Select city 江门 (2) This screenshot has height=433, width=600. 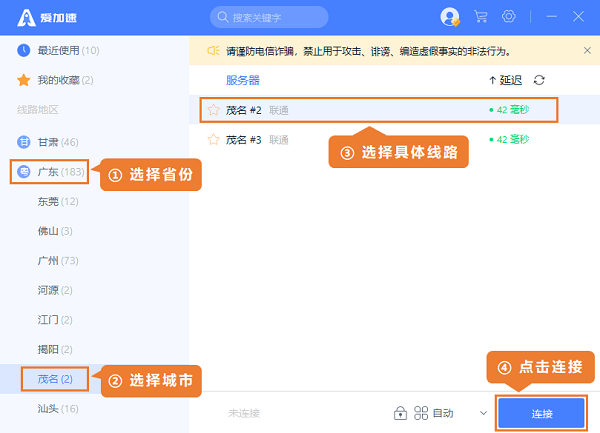point(55,320)
